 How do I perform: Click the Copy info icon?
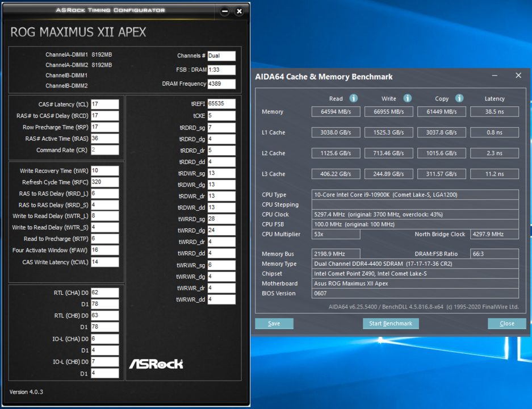coord(459,98)
